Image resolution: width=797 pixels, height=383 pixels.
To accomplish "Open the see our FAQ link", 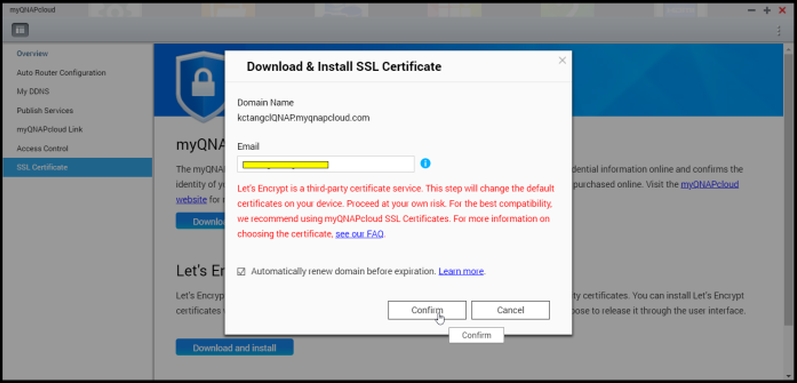I will (359, 234).
